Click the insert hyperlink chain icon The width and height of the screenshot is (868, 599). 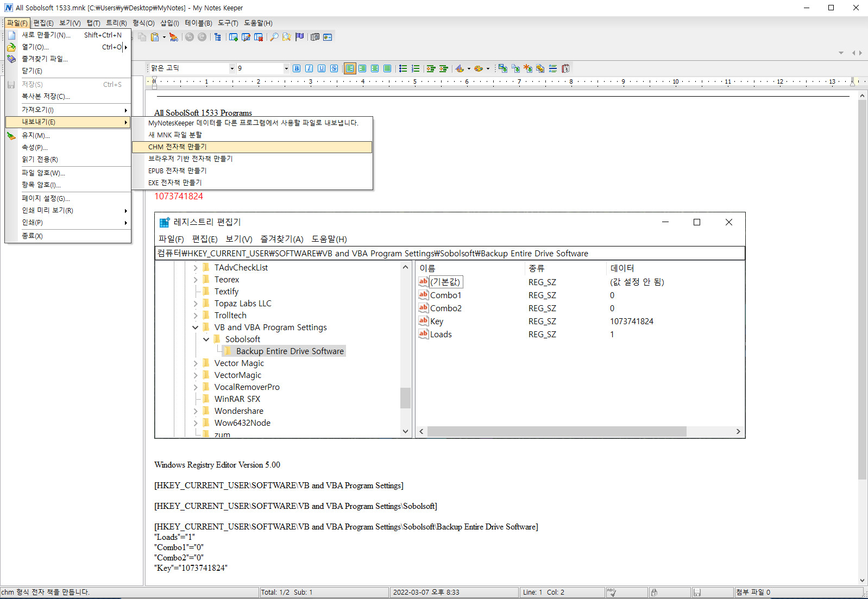pyautogui.click(x=540, y=68)
